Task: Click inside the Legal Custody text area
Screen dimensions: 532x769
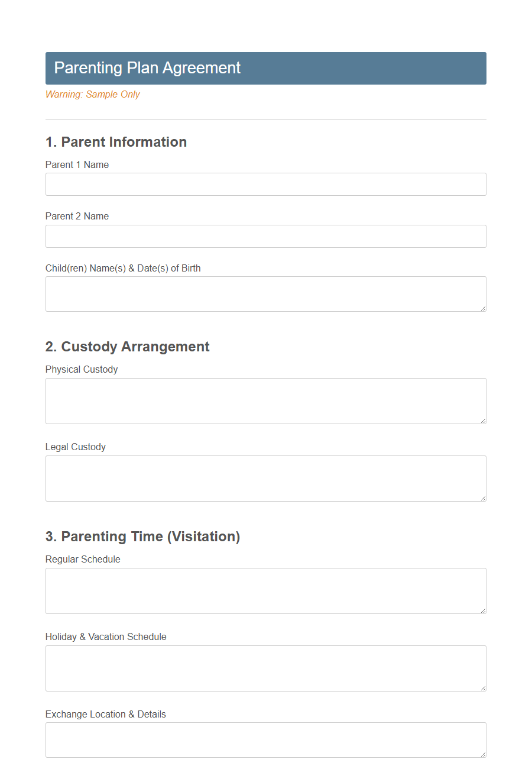Action: click(265, 478)
